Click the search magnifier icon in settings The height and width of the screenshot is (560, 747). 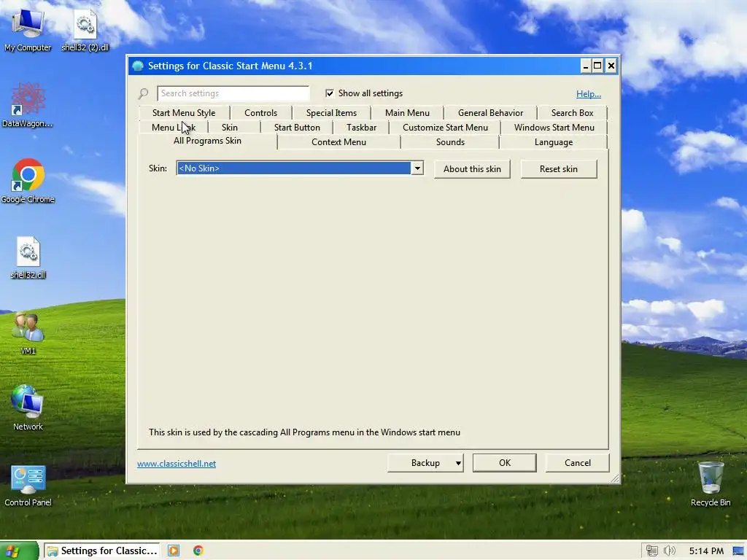pyautogui.click(x=143, y=93)
